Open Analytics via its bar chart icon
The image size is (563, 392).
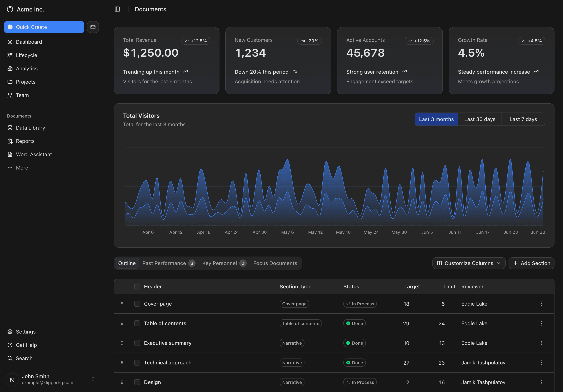coord(10,69)
